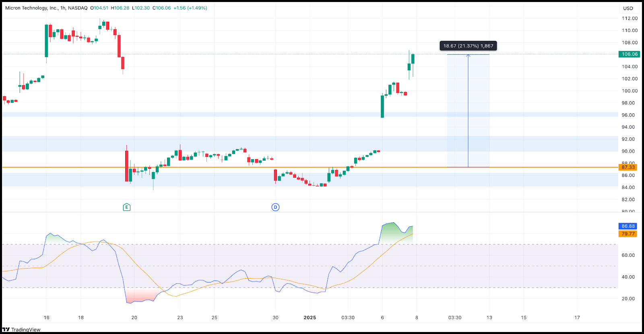This screenshot has width=644, height=334.
Task: Click the orange price label 87.33
Action: coord(628,167)
